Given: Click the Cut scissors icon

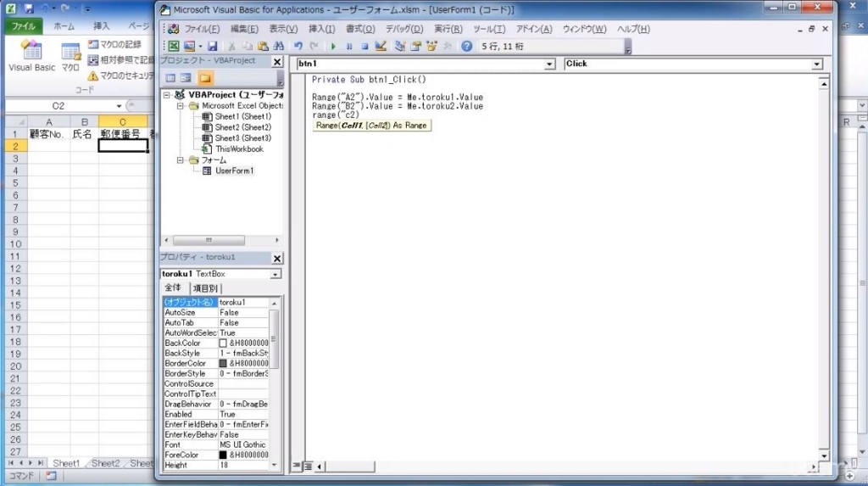Looking at the screenshot, I should [x=232, y=46].
